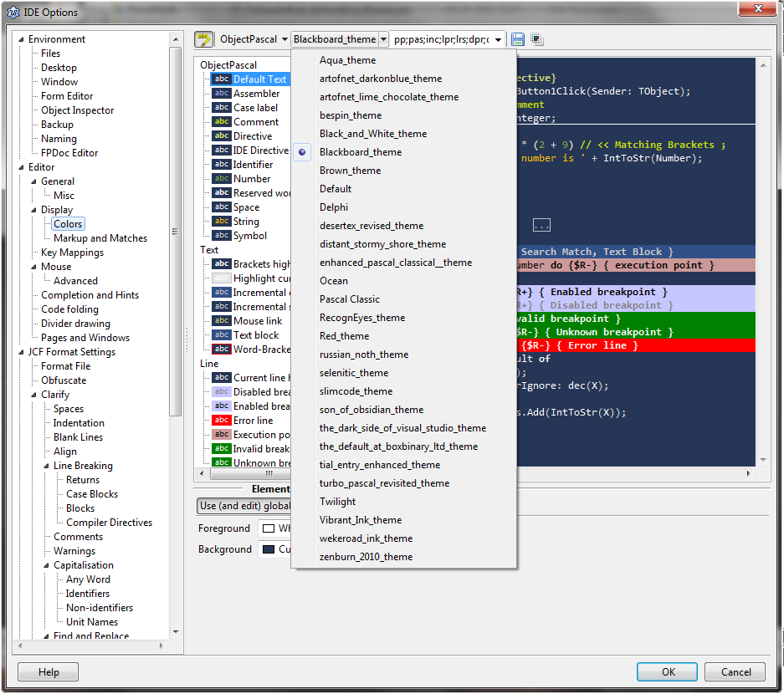
Task: Click the abc icon for Current line highlight
Action: click(x=222, y=378)
